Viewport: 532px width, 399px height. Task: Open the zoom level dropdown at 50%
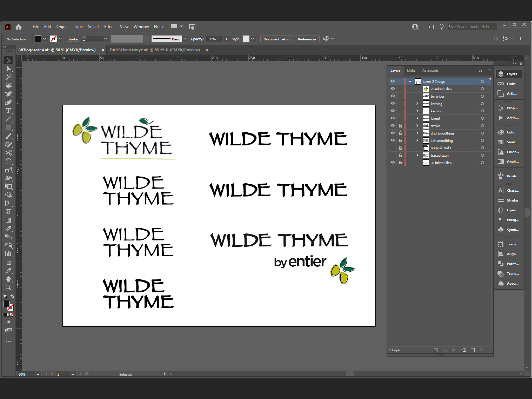[x=38, y=374]
